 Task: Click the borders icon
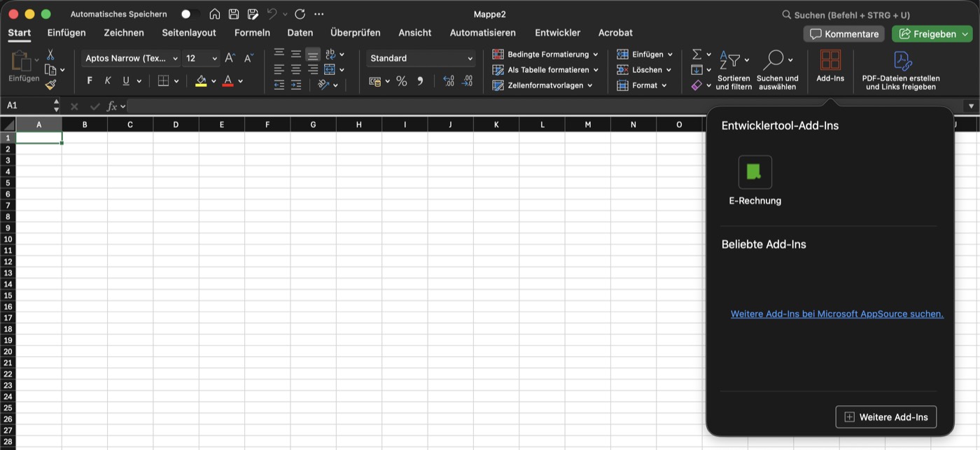163,81
